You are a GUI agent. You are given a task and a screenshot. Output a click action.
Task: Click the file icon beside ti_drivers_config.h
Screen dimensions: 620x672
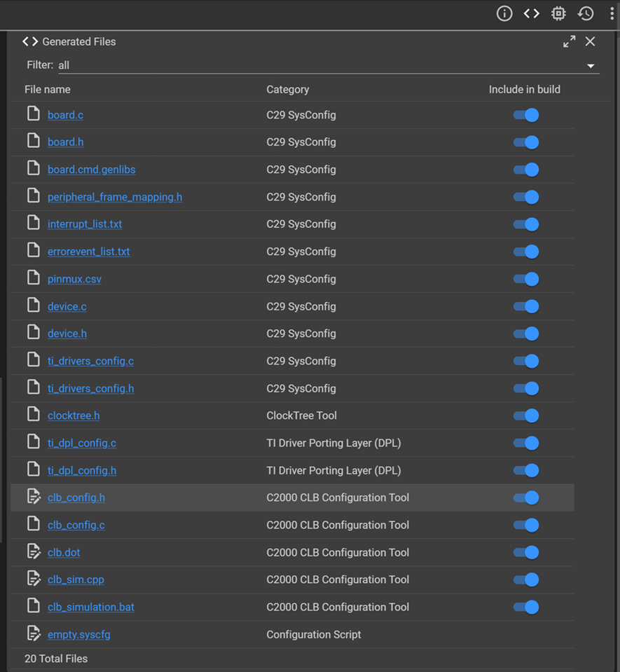click(x=34, y=387)
